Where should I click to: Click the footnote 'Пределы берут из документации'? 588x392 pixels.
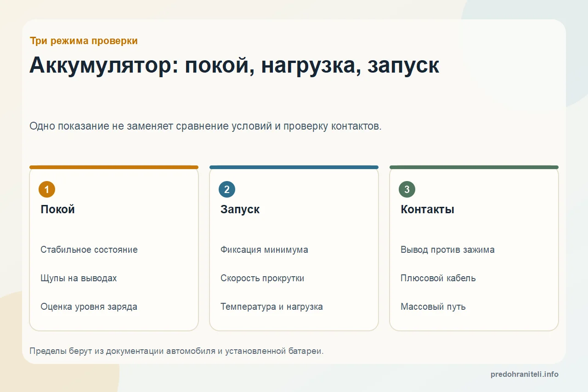click(176, 351)
